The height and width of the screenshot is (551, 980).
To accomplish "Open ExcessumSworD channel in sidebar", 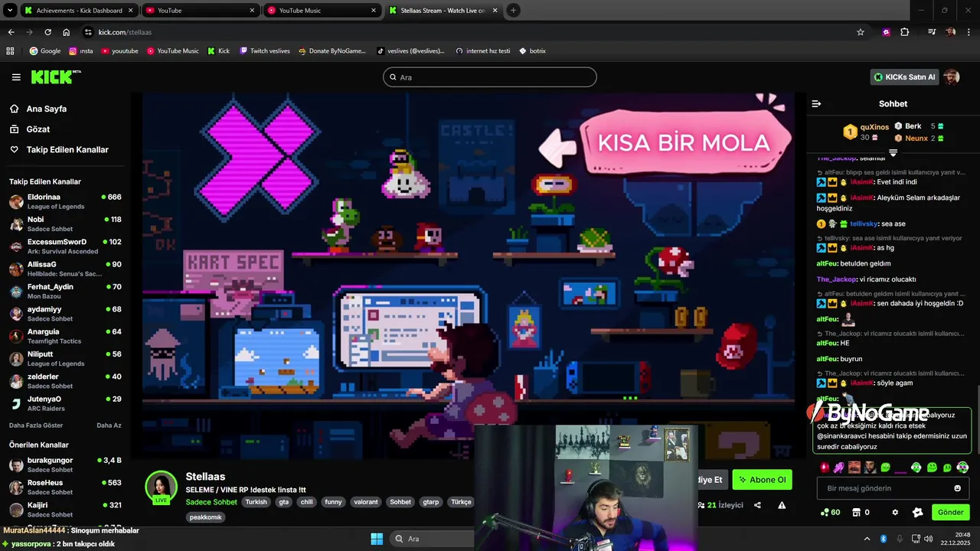I will coord(65,246).
